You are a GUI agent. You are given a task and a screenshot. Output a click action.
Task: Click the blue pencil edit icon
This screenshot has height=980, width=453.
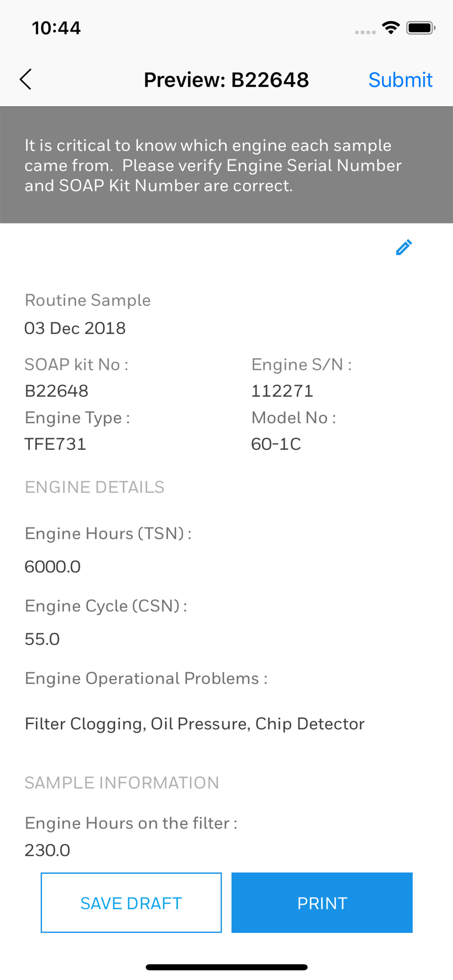403,247
